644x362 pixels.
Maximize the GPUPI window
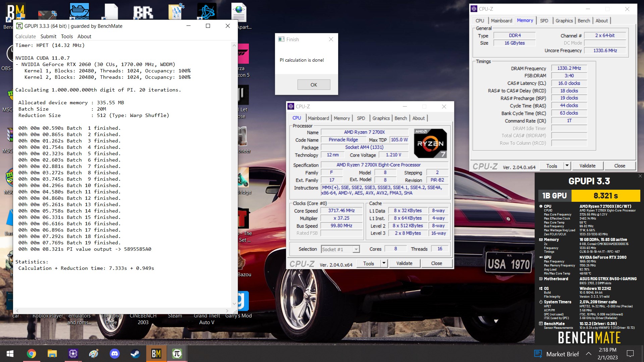click(x=208, y=26)
